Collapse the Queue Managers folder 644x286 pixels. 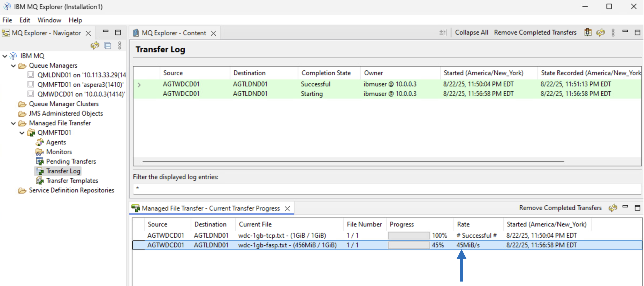point(13,66)
